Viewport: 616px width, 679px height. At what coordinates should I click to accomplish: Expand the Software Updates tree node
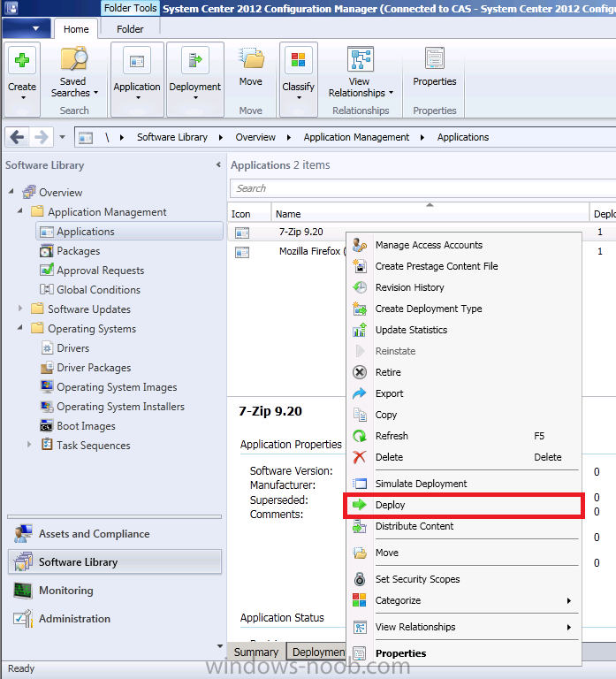[x=20, y=309]
